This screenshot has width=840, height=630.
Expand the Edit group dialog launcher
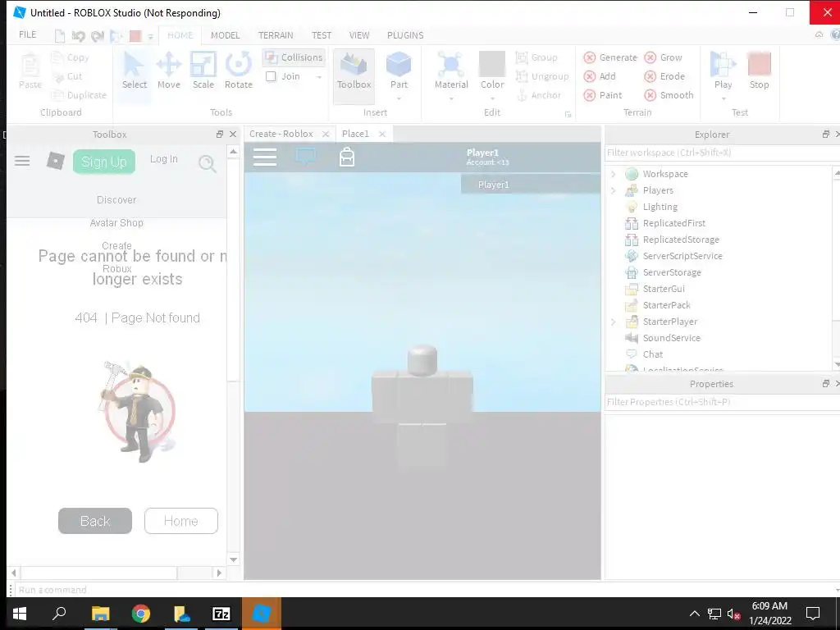point(568,114)
